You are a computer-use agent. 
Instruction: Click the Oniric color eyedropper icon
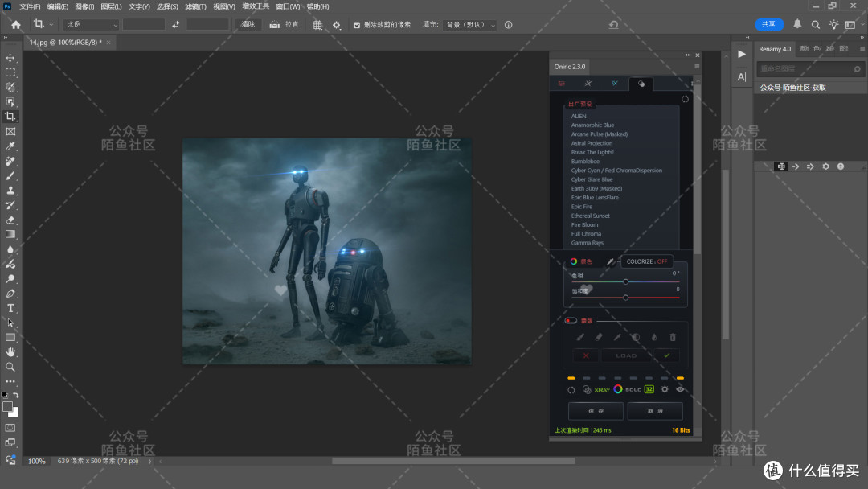610,261
